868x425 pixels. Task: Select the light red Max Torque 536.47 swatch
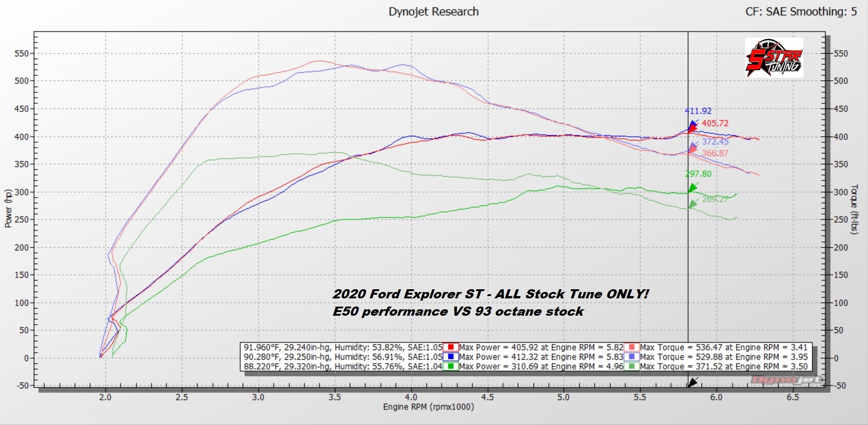632,348
